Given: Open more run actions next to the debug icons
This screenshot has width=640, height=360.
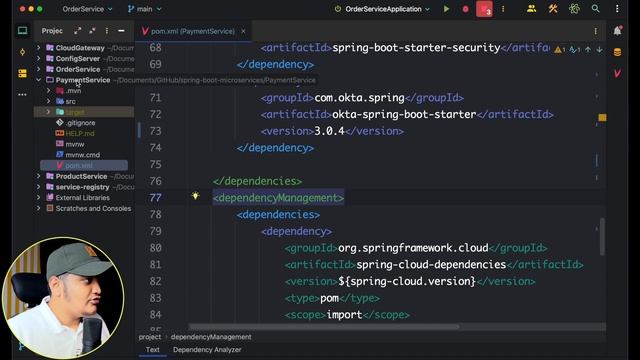Looking at the screenshot, I should pos(503,9).
